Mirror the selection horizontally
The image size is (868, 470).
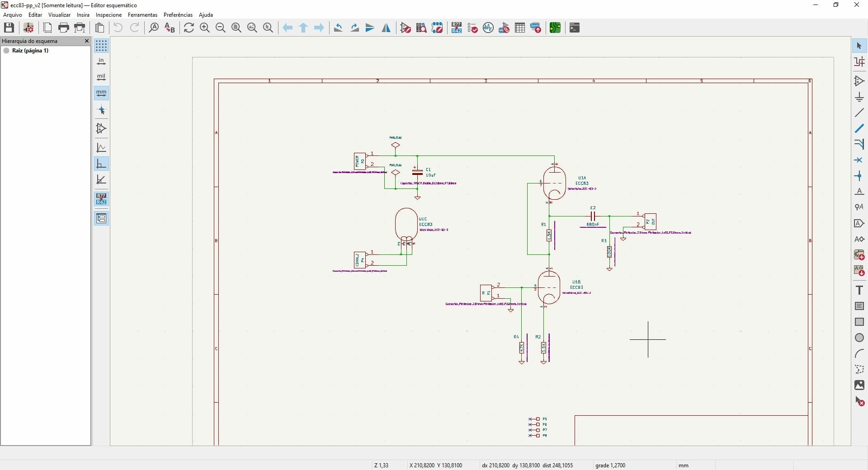click(x=387, y=28)
